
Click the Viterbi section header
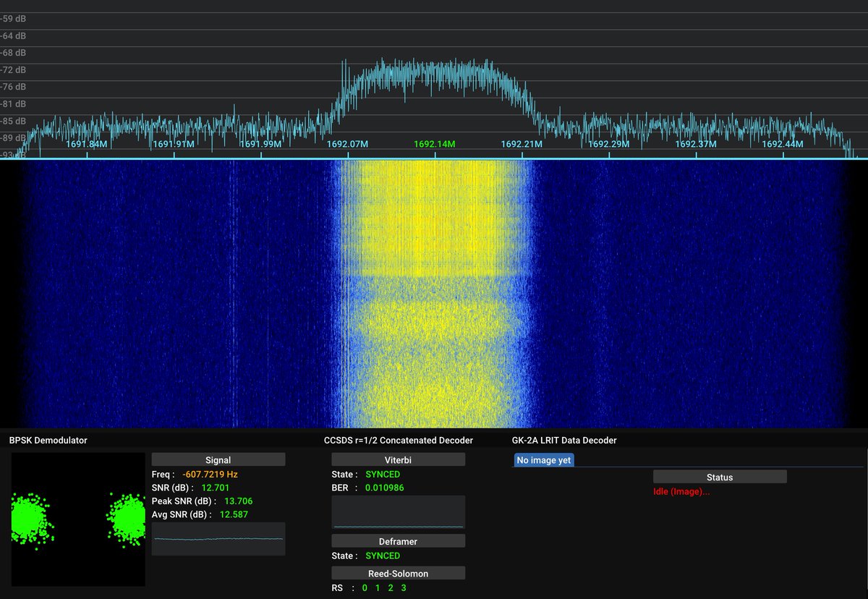pyautogui.click(x=399, y=459)
